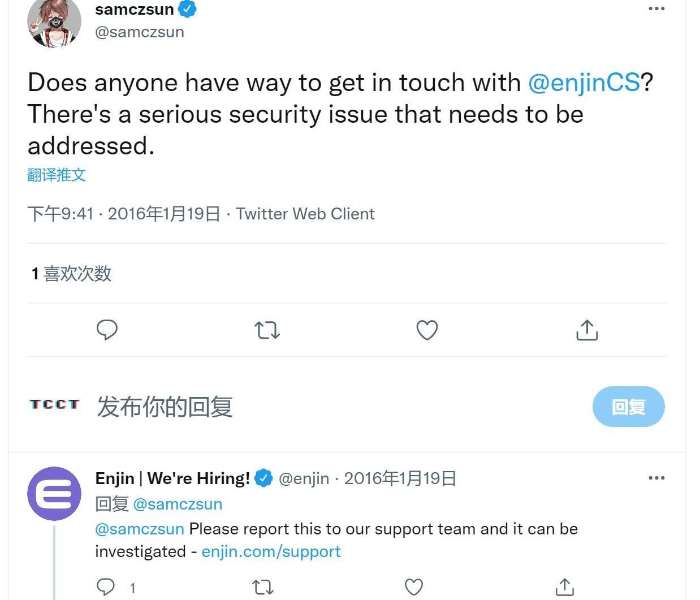The width and height of the screenshot is (700, 600).
Task: Click the @samczsun link in 回复 line
Action: (178, 504)
